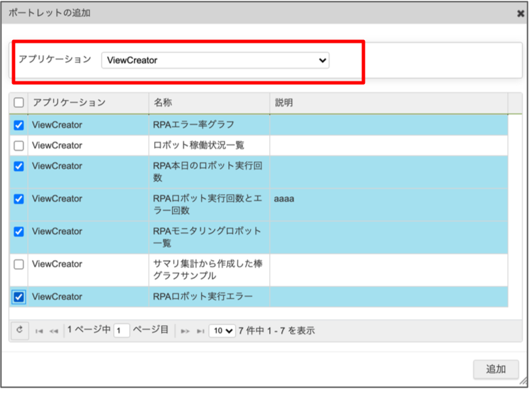Open the rows-per-page dropdown showing 10
This screenshot has height=393, width=532.
click(x=222, y=331)
